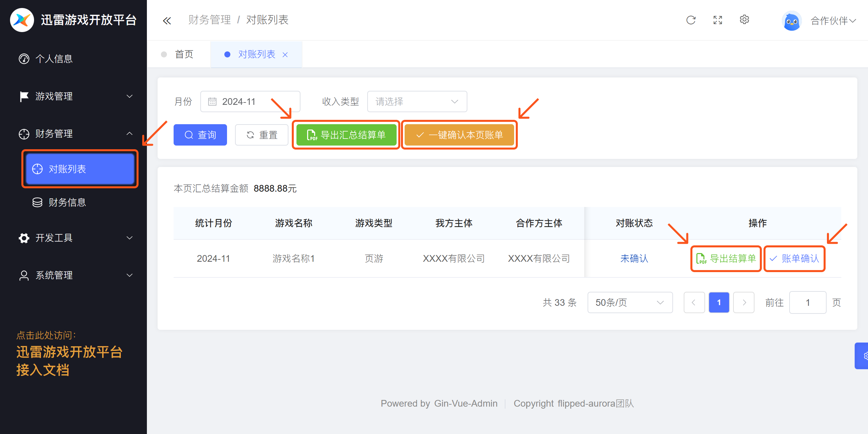The image size is (868, 434).
Task: Click the blue user avatar
Action: (x=792, y=21)
